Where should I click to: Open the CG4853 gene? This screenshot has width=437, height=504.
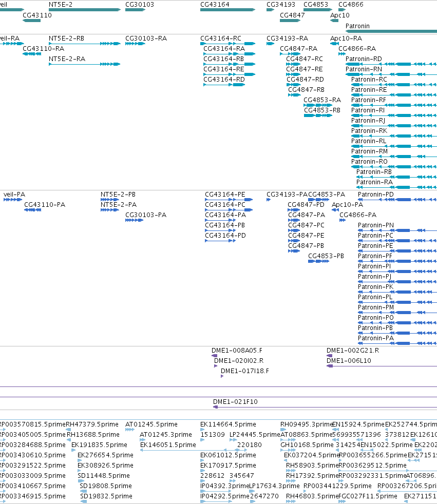pos(318,10)
